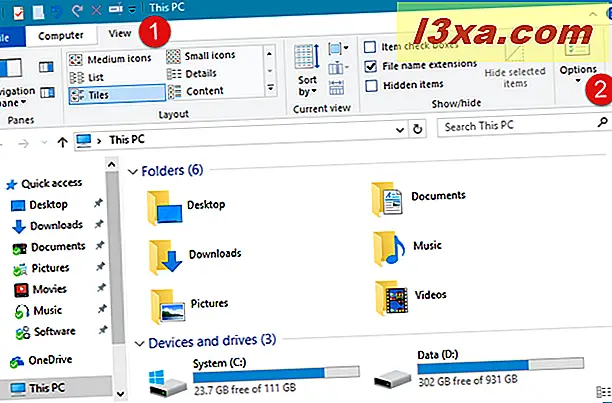
Task: Select the Content layout
Action: pos(196,91)
